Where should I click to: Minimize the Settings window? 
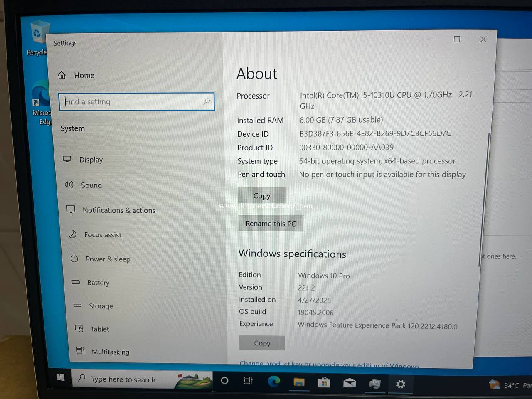pos(430,39)
